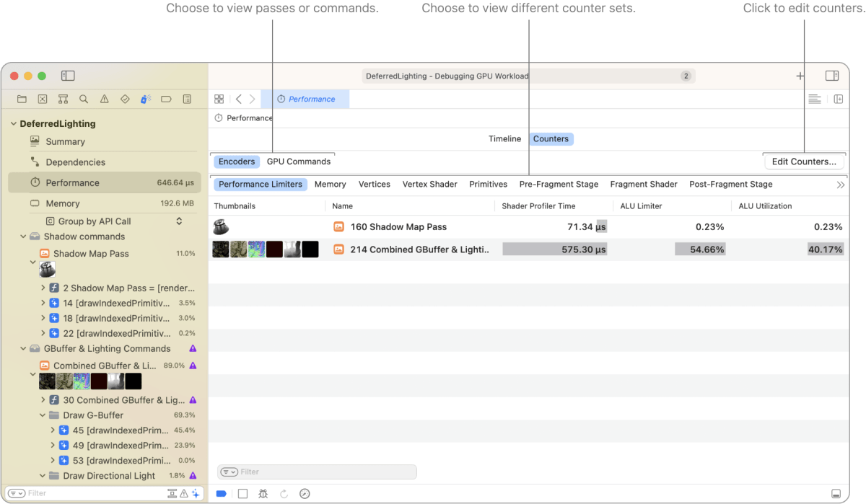Open the Project navigator folder icon
This screenshot has height=504, width=866.
click(22, 99)
